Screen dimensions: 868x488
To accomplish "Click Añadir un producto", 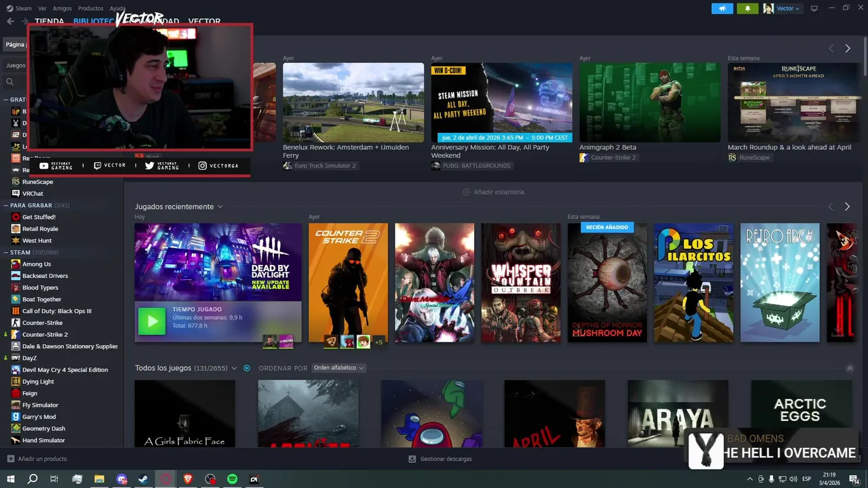I will pyautogui.click(x=37, y=459).
